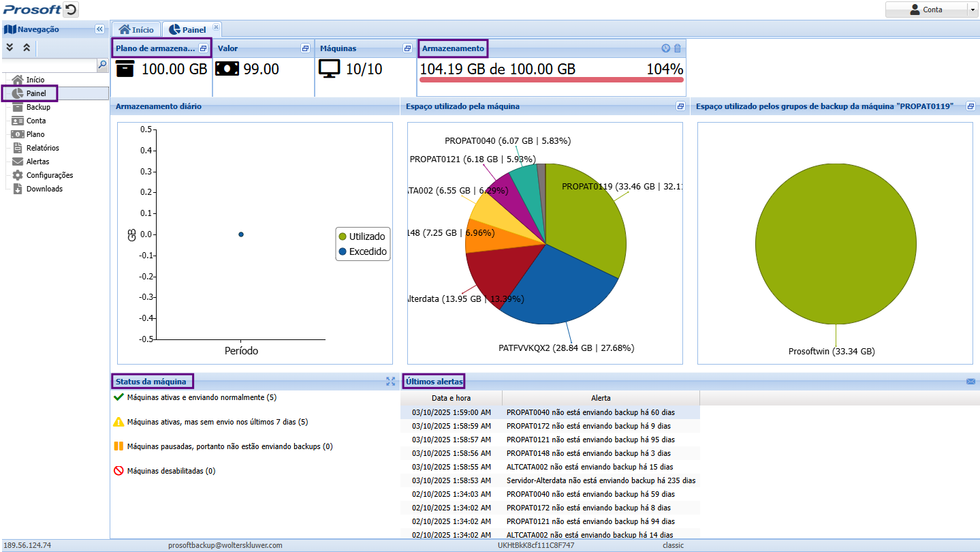Open Configurações in the navigation tree
The width and height of the screenshot is (980, 552).
(x=49, y=175)
